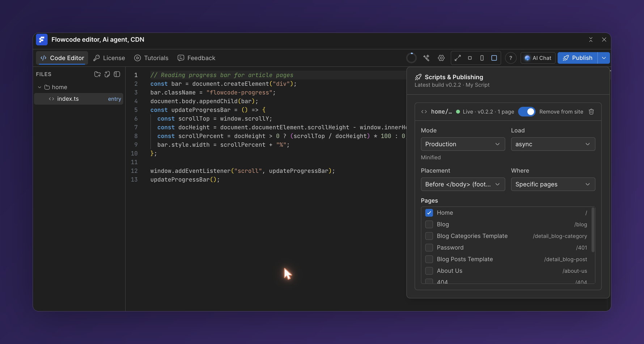Select the small square window size icon

point(470,58)
